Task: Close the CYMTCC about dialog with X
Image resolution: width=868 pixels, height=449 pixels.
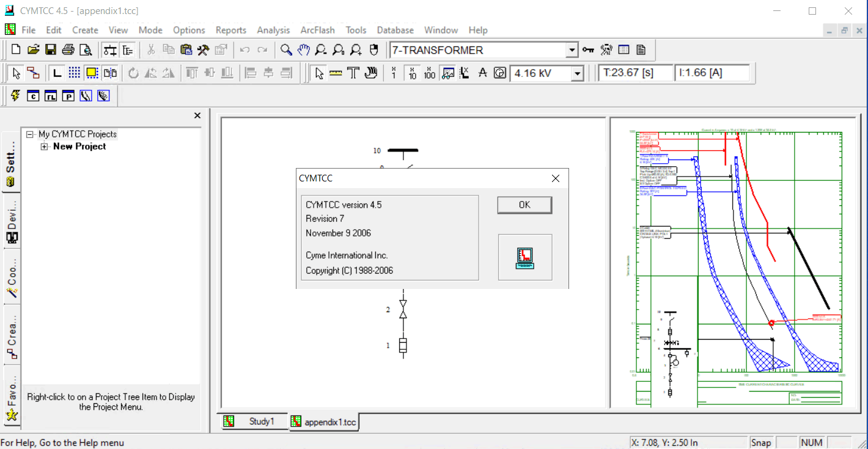Action: (555, 178)
